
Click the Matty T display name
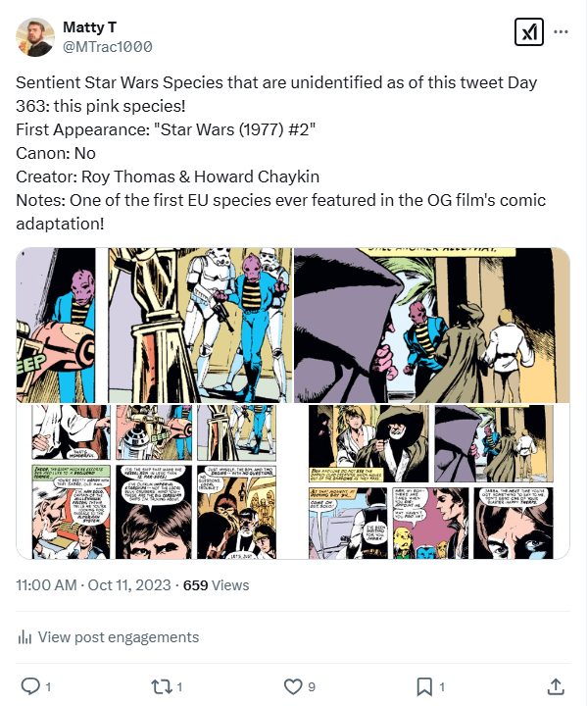88,25
